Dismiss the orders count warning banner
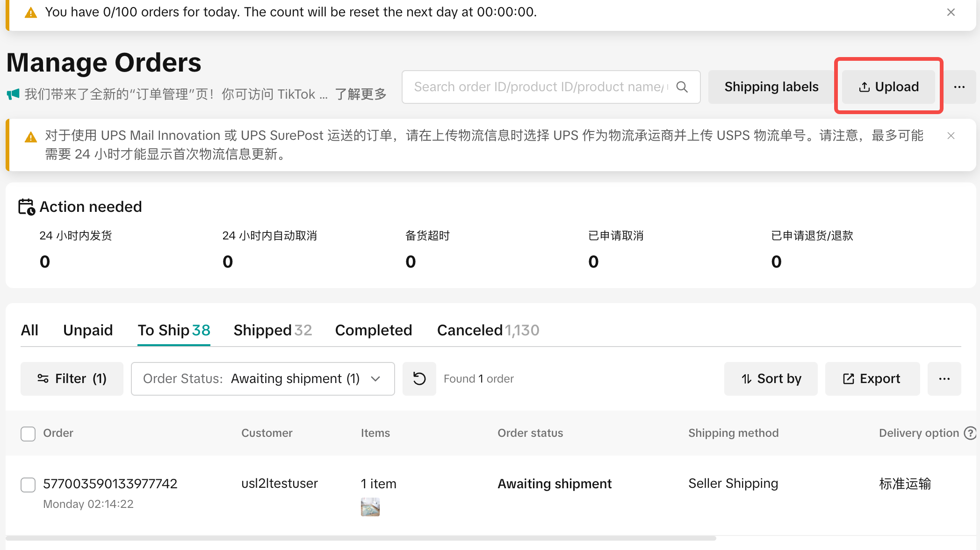 point(951,12)
